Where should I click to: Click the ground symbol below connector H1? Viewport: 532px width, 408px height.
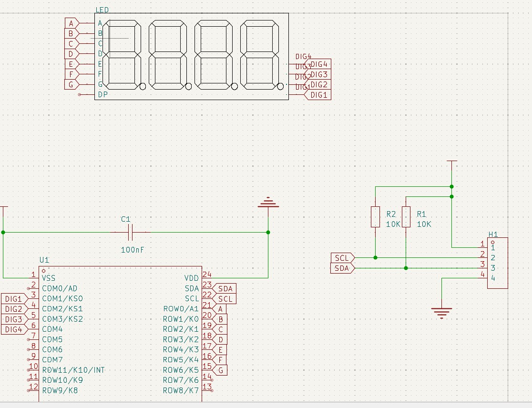point(442,313)
